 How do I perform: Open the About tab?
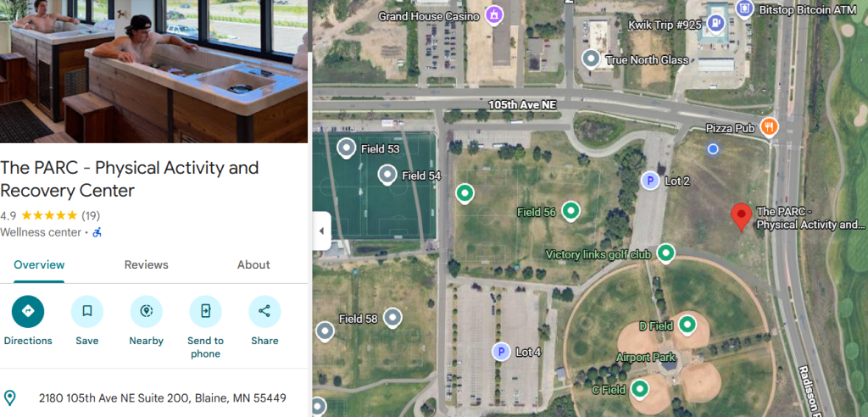tap(253, 264)
